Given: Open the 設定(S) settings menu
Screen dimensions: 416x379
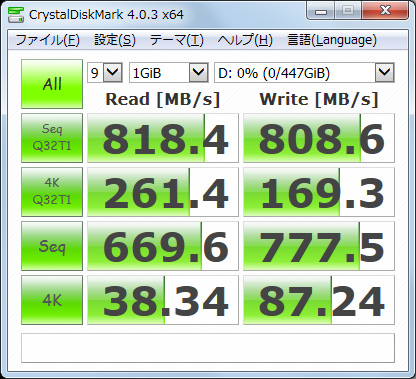Looking at the screenshot, I should coord(115,40).
